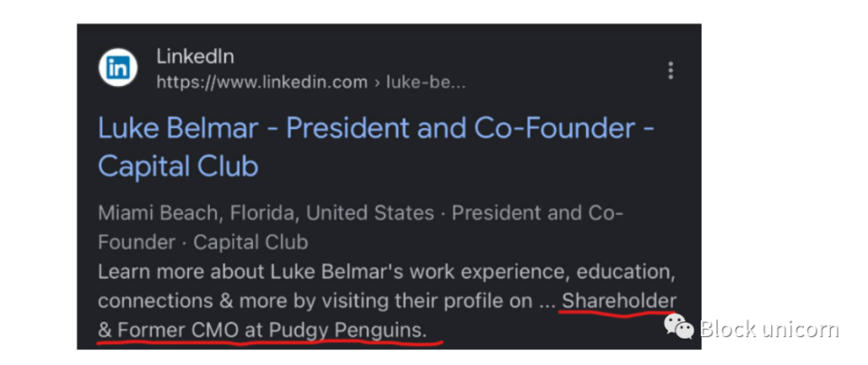868x365 pixels.
Task: Click the "Block unicorn" watermark text
Action: point(769,328)
